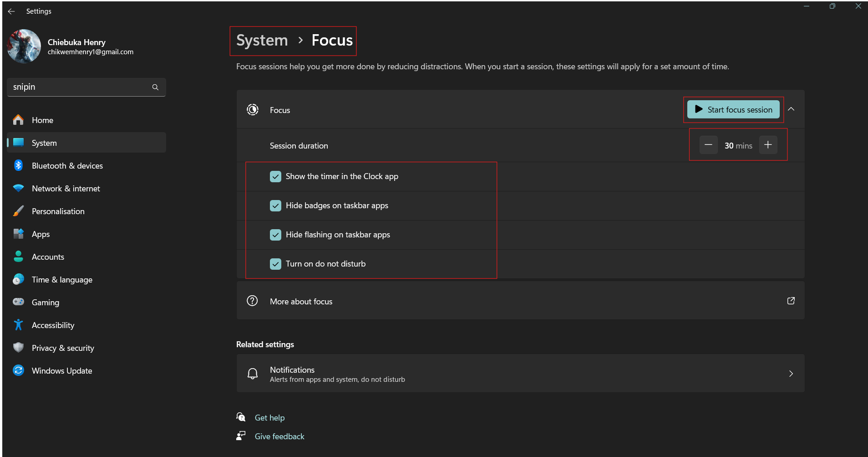Increase session duration with plus button
The image size is (868, 457).
(768, 145)
